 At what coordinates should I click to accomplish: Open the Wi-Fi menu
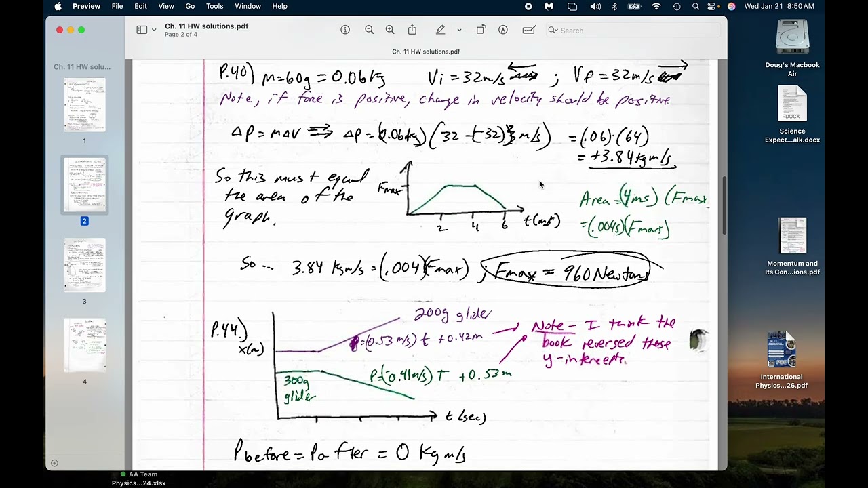[656, 6]
